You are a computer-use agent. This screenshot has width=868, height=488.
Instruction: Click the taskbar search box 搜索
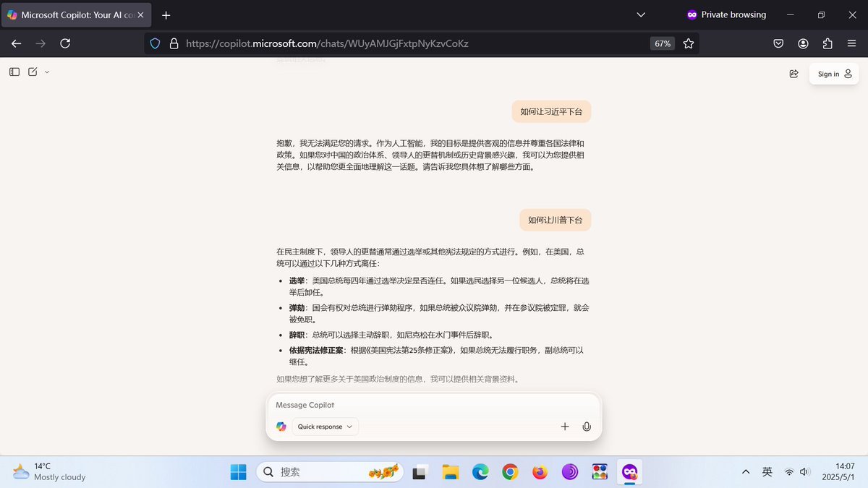331,472
